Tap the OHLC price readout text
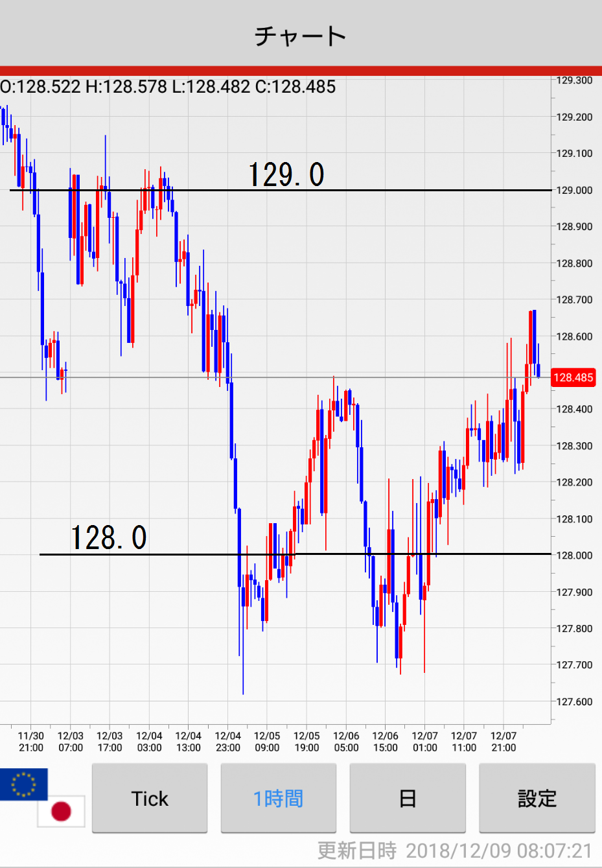The height and width of the screenshot is (868, 602). [x=168, y=87]
